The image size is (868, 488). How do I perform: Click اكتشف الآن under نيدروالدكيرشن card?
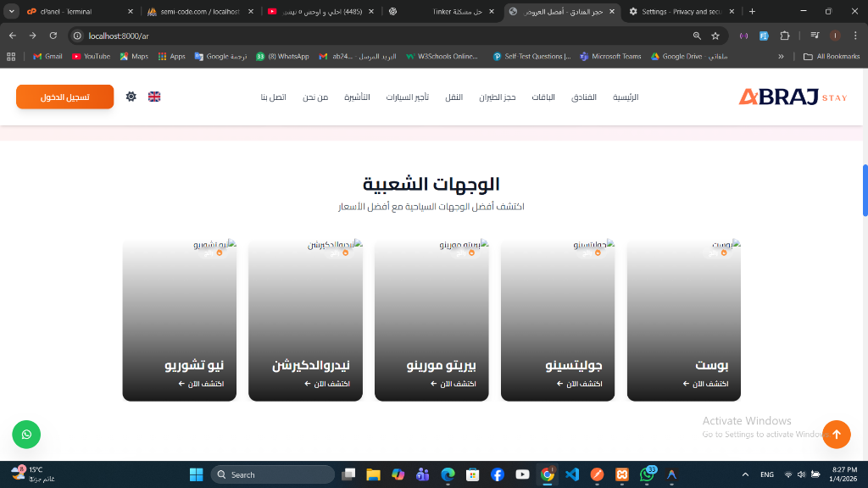326,384
